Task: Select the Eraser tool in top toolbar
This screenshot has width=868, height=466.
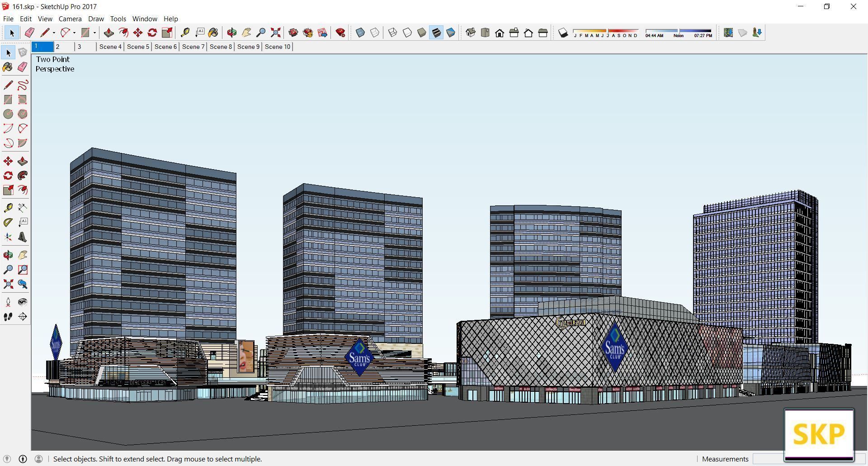Action: click(29, 33)
